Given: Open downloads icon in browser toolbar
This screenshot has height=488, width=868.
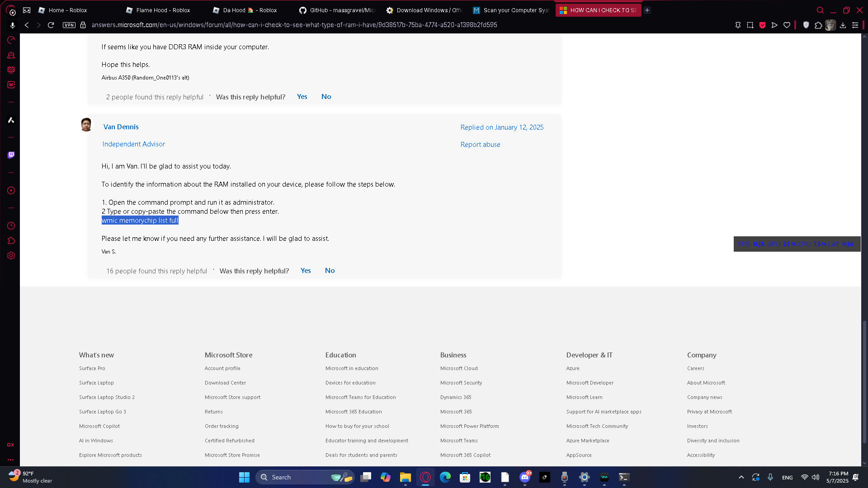Looking at the screenshot, I should (843, 25).
